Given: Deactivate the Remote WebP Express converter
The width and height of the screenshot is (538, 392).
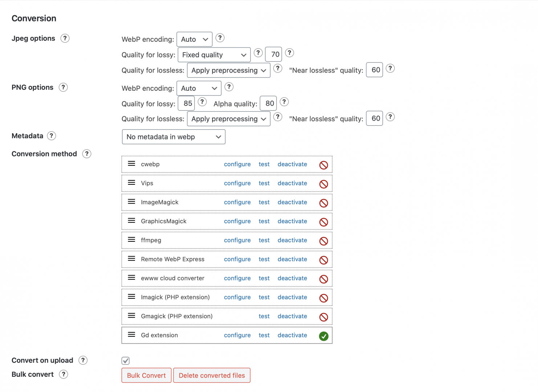Looking at the screenshot, I should coord(292,259).
